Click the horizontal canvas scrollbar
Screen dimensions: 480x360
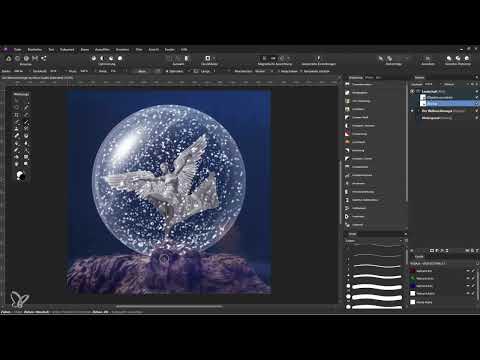[168, 306]
